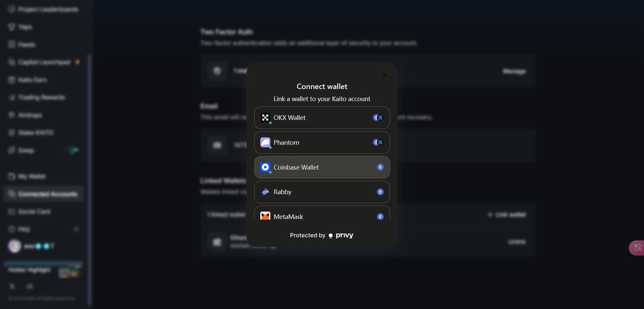Image resolution: width=644 pixels, height=309 pixels.
Task: Open Yaps in the sidebar
Action: (x=20, y=27)
